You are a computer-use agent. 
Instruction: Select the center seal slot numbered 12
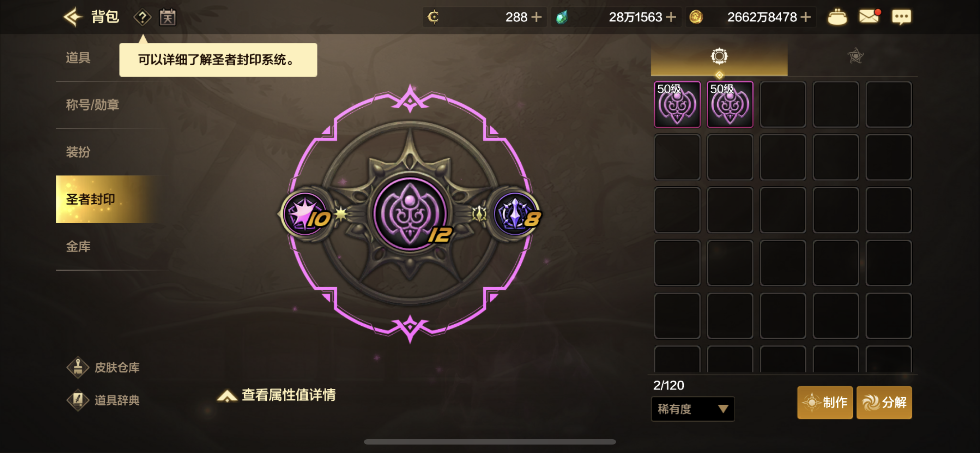click(x=410, y=214)
